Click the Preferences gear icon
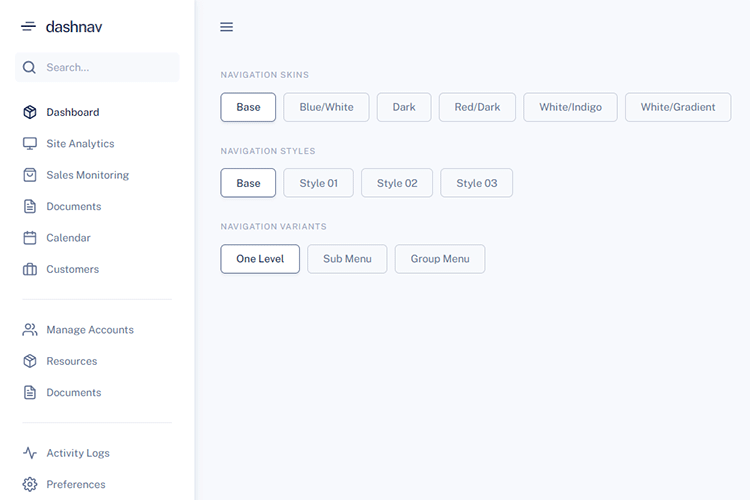This screenshot has width=750, height=500. [x=30, y=484]
